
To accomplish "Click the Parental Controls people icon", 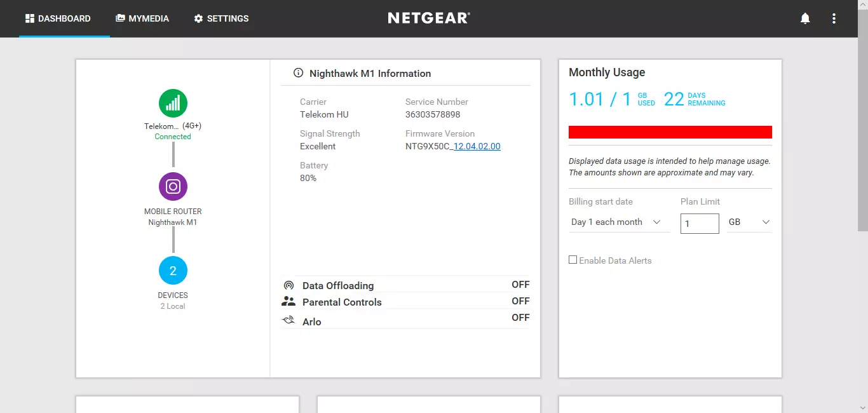I will pyautogui.click(x=288, y=302).
